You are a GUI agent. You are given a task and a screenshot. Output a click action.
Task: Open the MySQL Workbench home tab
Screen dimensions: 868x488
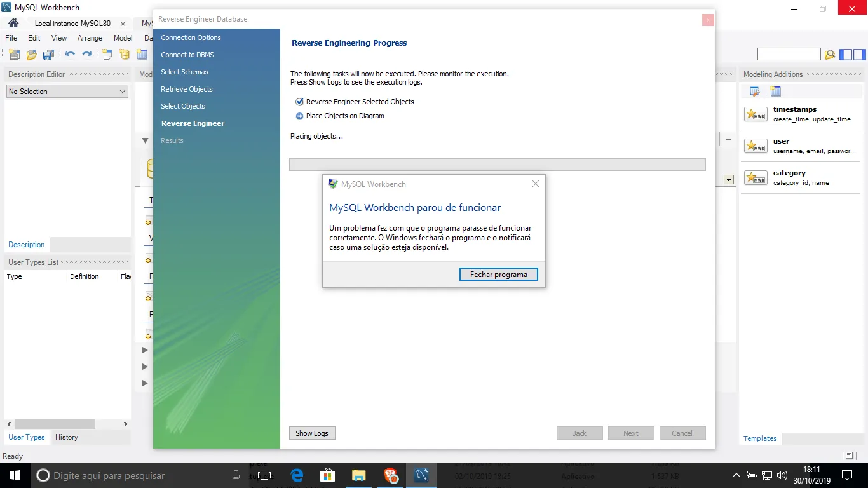point(13,24)
